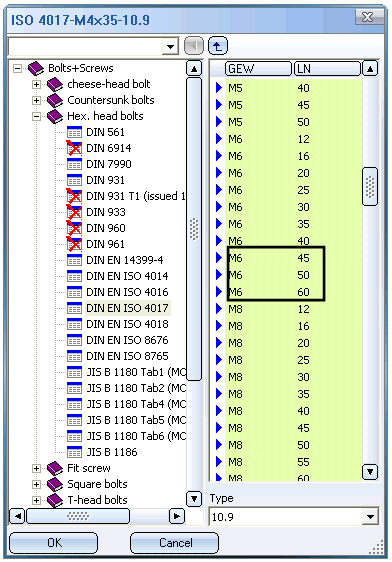The height and width of the screenshot is (562, 392).
Task: Select the DIN 561 table icon
Action: click(x=75, y=132)
